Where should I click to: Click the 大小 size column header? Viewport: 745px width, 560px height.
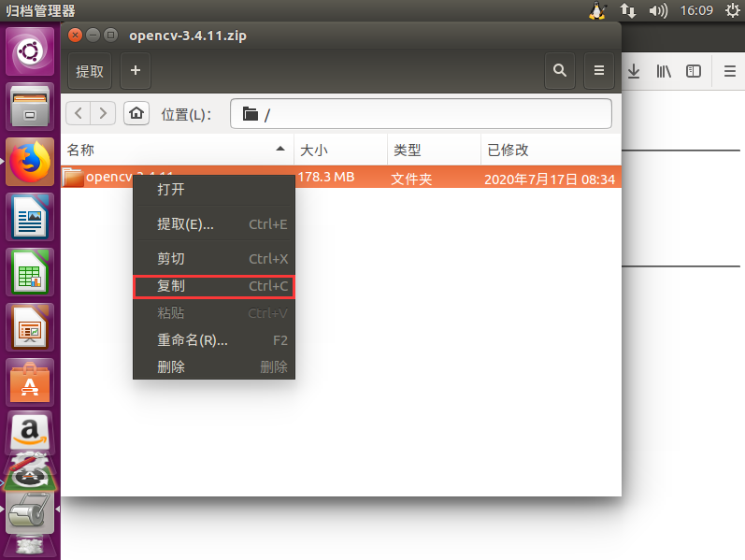[x=340, y=151]
